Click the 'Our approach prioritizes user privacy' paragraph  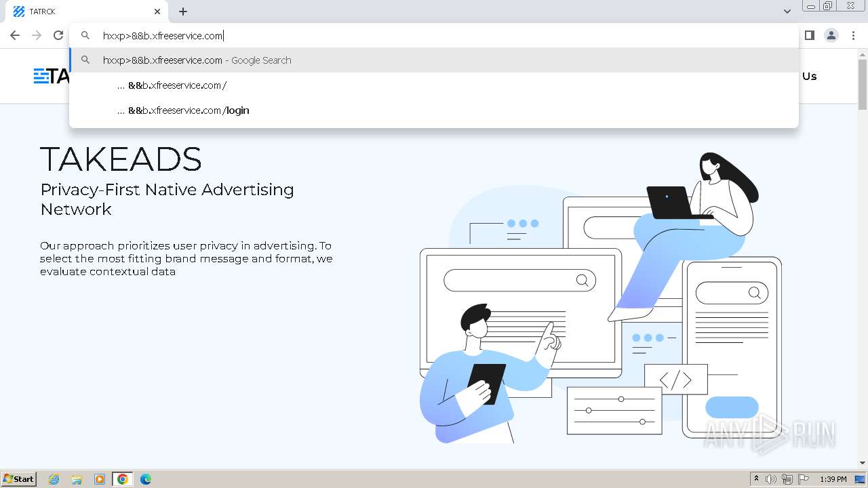[x=186, y=258]
